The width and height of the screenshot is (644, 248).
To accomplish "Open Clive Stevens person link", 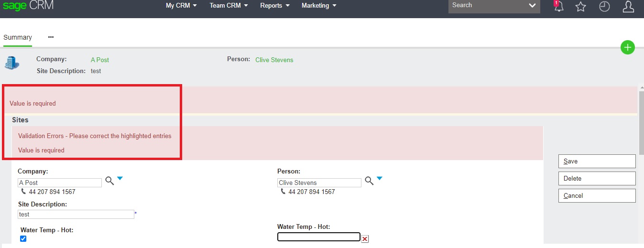I will click(274, 60).
